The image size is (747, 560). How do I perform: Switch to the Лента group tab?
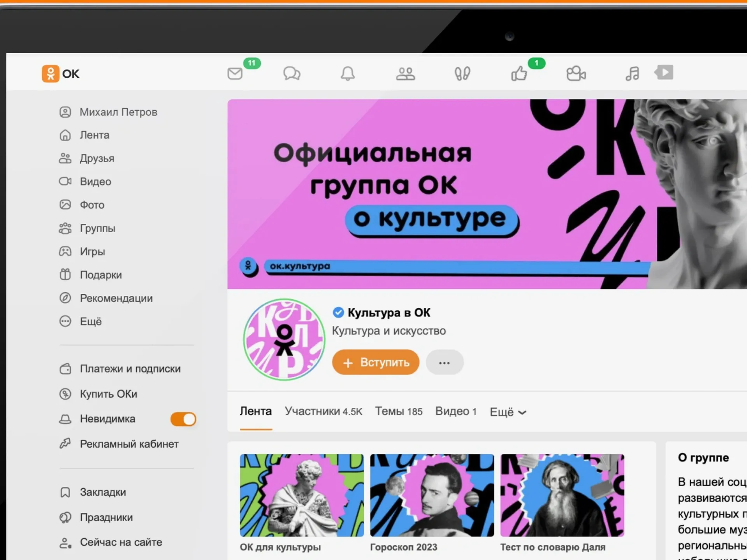[256, 411]
